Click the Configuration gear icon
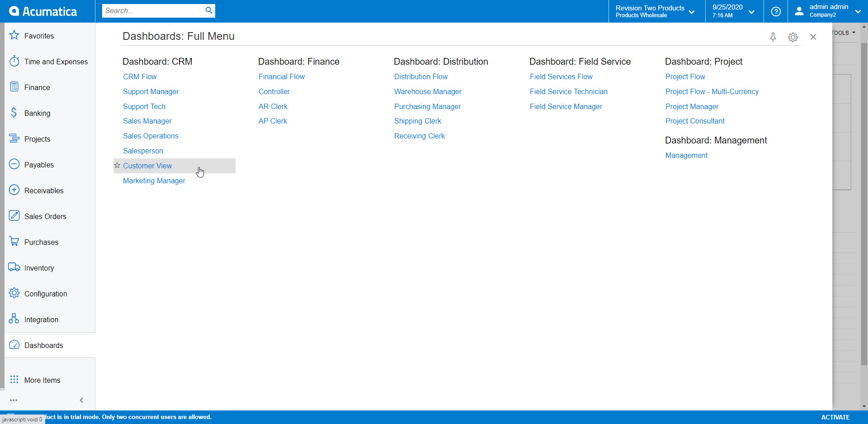The height and width of the screenshot is (424, 868). point(14,293)
